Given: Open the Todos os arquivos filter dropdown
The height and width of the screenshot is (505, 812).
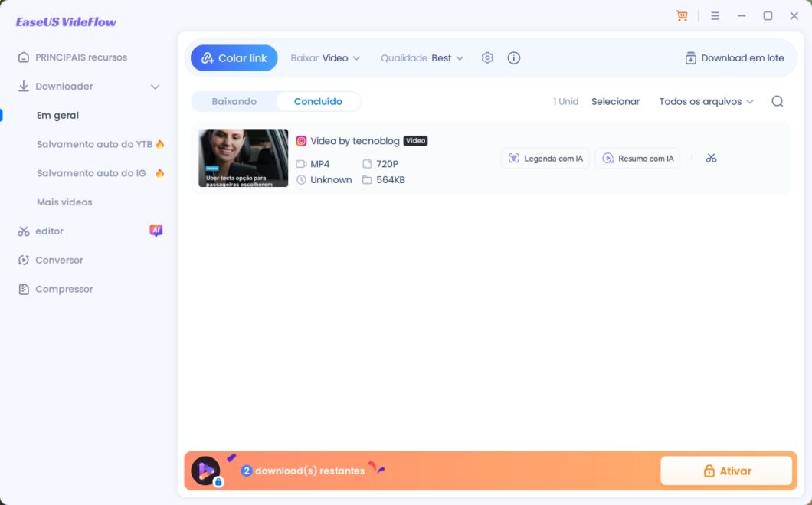Looking at the screenshot, I should (x=706, y=100).
